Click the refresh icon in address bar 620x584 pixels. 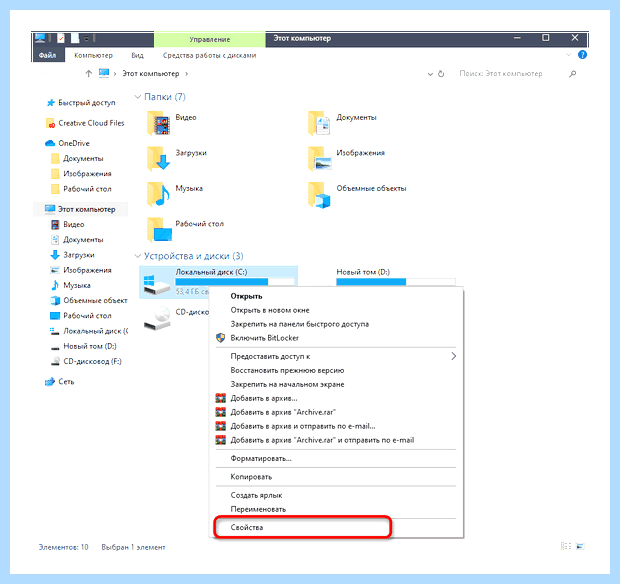441,74
